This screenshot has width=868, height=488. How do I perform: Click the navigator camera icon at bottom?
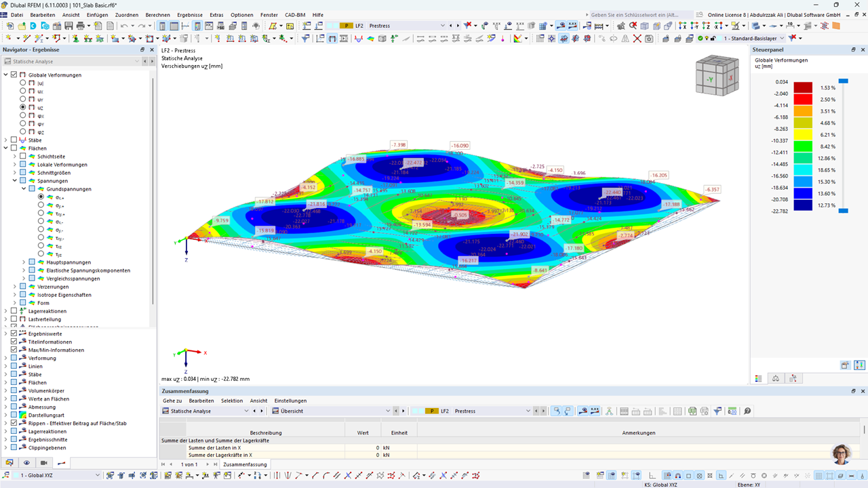click(x=43, y=463)
